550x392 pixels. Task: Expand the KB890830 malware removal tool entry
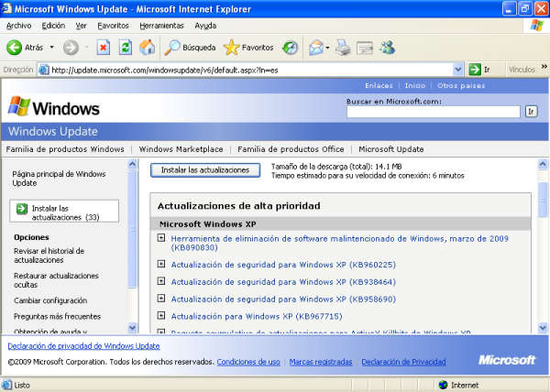pyautogui.click(x=161, y=239)
